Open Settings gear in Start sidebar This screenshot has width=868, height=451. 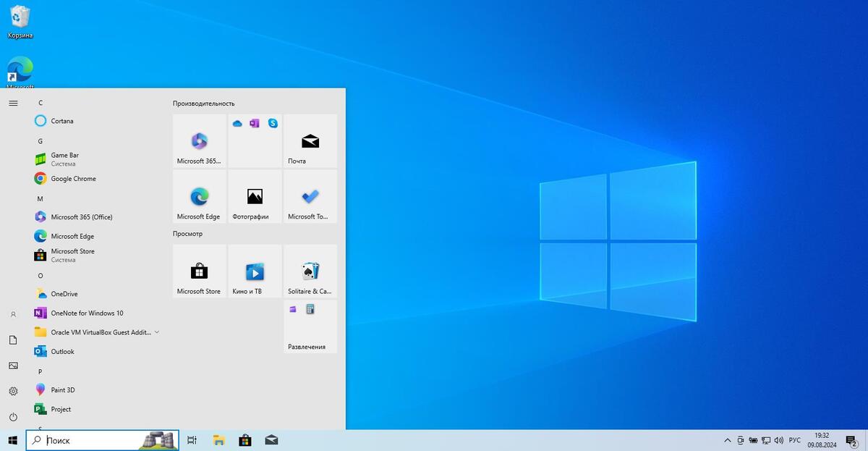(13, 391)
